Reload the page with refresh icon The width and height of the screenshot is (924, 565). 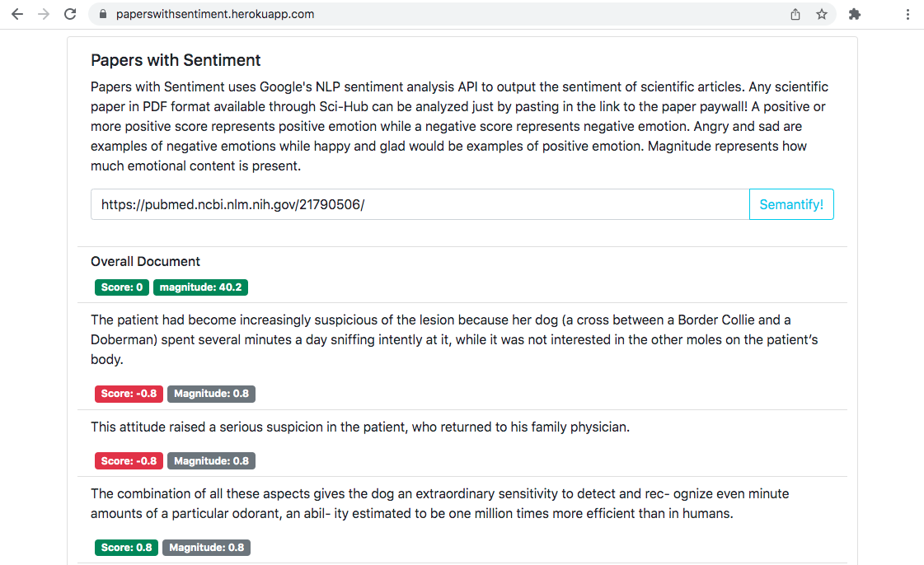coord(70,14)
